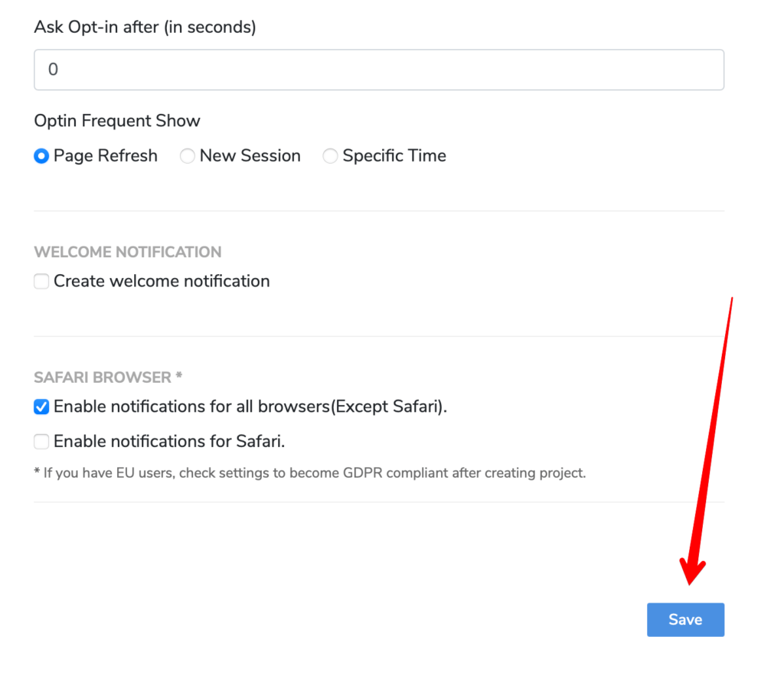Save the notification settings

tap(685, 619)
